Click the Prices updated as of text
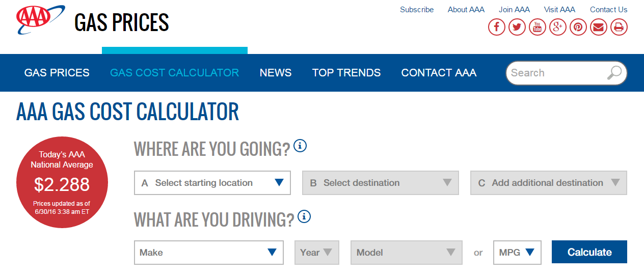 [62, 207]
